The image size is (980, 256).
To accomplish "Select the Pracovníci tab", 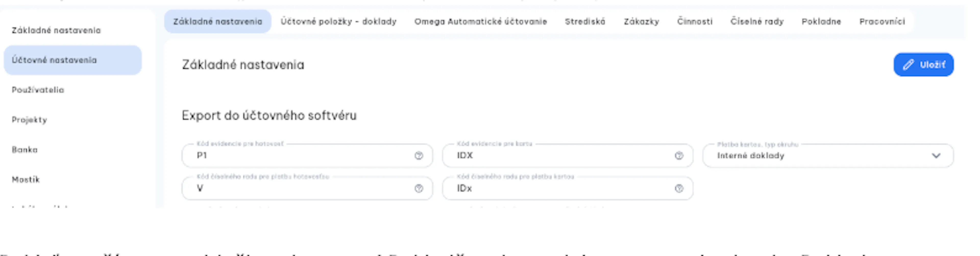I will (882, 21).
